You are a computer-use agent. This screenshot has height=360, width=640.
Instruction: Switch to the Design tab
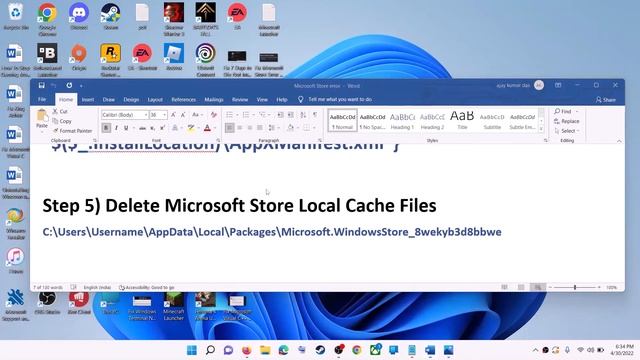point(131,100)
